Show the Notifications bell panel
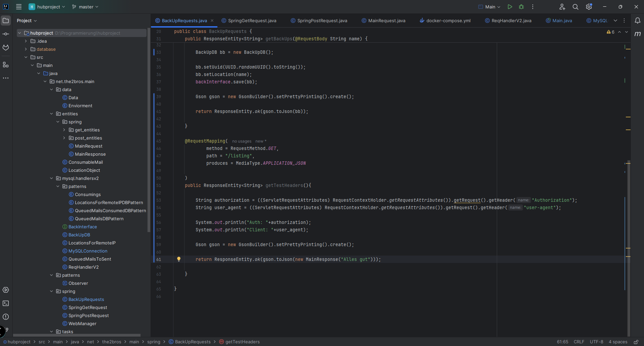The width and height of the screenshot is (644, 346). click(637, 21)
